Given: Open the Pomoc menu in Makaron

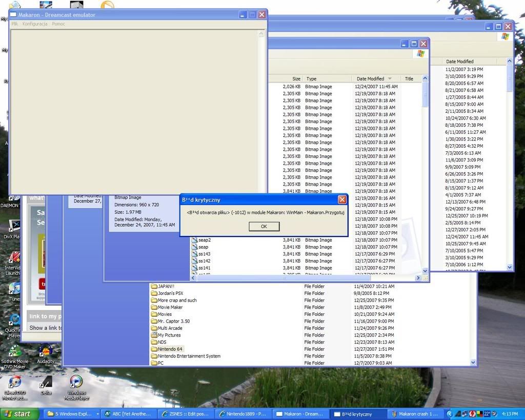Looking at the screenshot, I should pos(58,24).
